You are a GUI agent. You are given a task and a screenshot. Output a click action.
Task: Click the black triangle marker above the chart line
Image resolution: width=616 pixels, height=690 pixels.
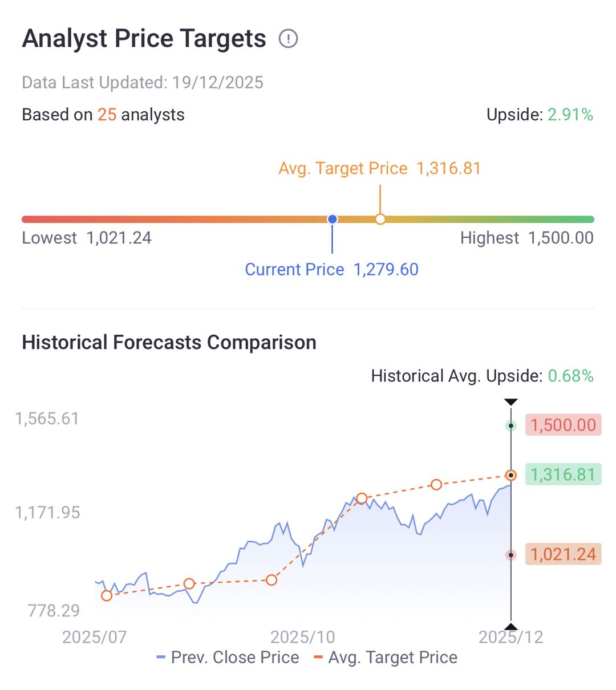511,402
